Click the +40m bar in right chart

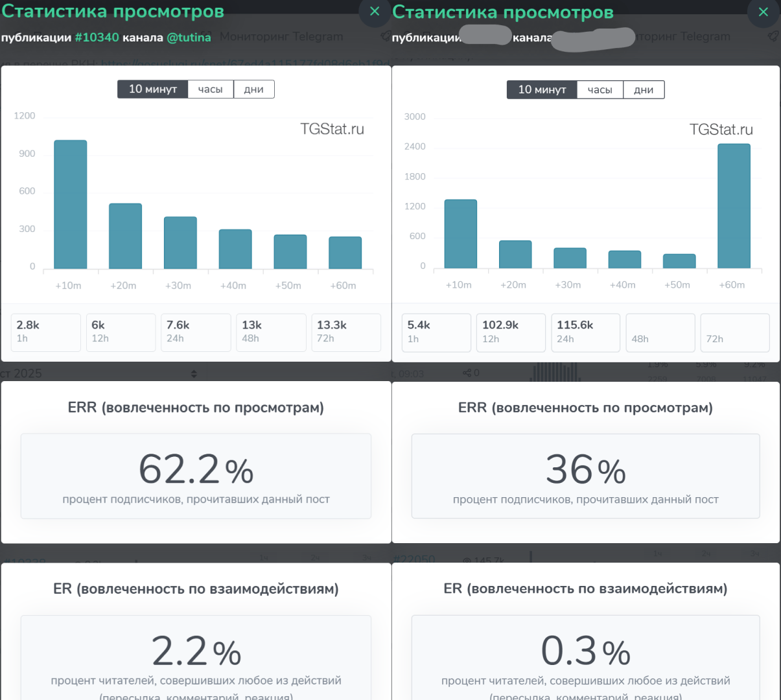point(625,259)
